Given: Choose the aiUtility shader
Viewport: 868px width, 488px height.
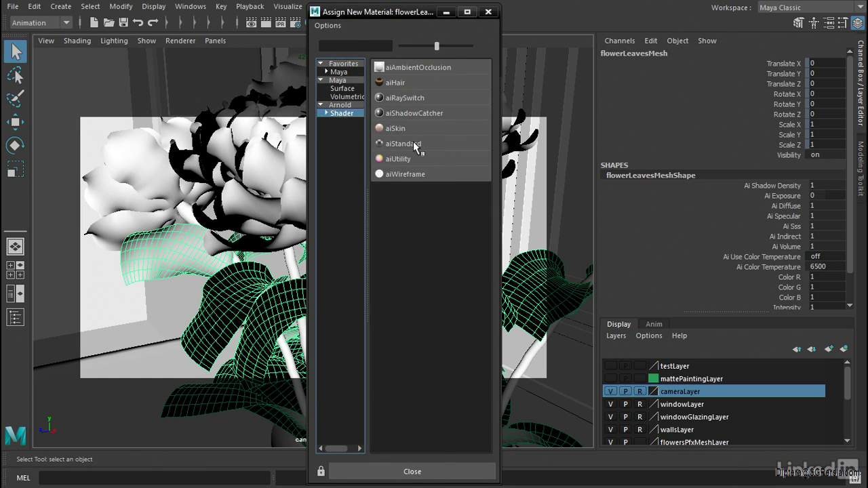Looking at the screenshot, I should (x=431, y=159).
